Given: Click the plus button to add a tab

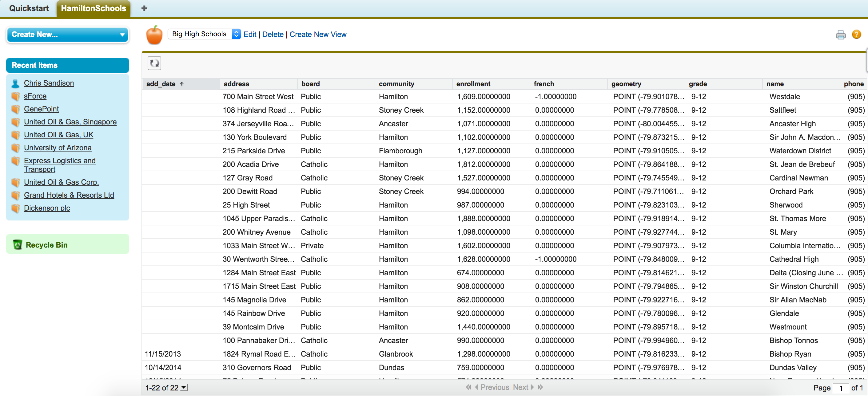Looking at the screenshot, I should click(x=144, y=8).
